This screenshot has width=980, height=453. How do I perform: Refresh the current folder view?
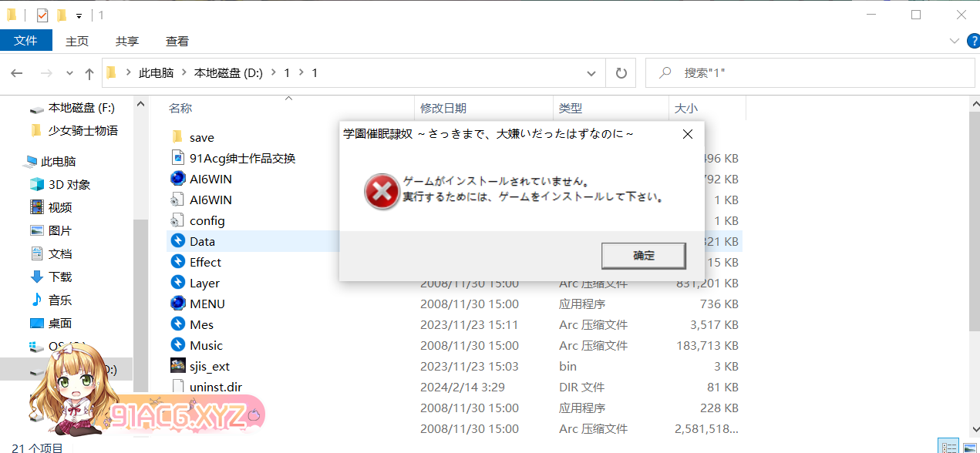coord(621,73)
